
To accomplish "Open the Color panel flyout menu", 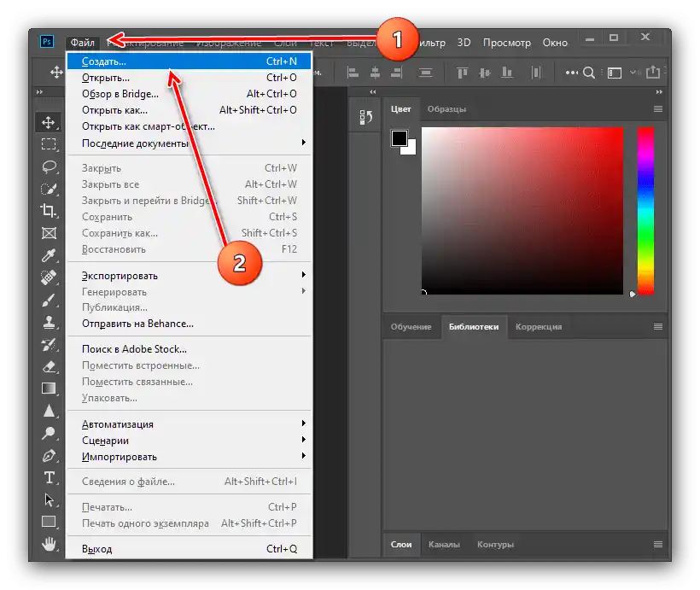I will pyautogui.click(x=658, y=108).
